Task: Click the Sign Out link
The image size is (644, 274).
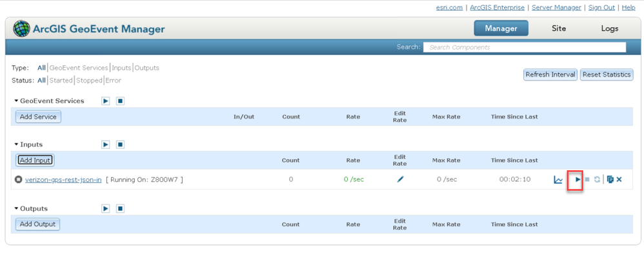Action: coord(601,7)
